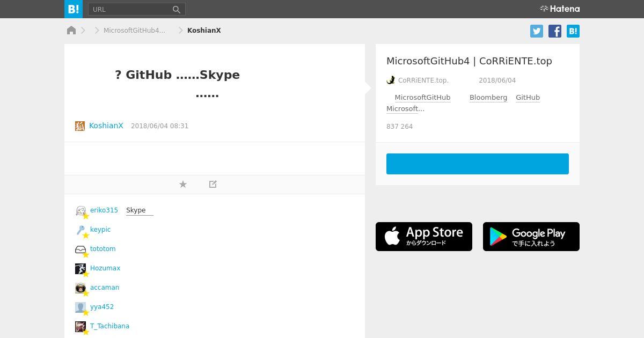Open GitHub tag link
The width and height of the screenshot is (644, 338).
point(528,98)
